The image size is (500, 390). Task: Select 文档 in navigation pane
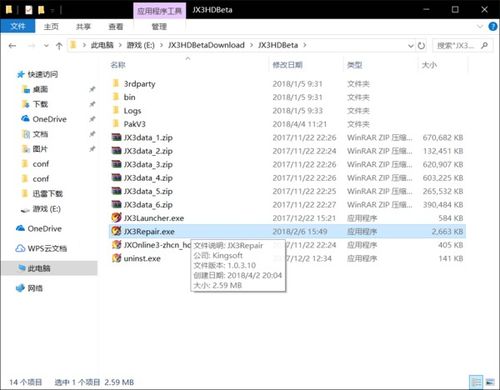click(40, 134)
